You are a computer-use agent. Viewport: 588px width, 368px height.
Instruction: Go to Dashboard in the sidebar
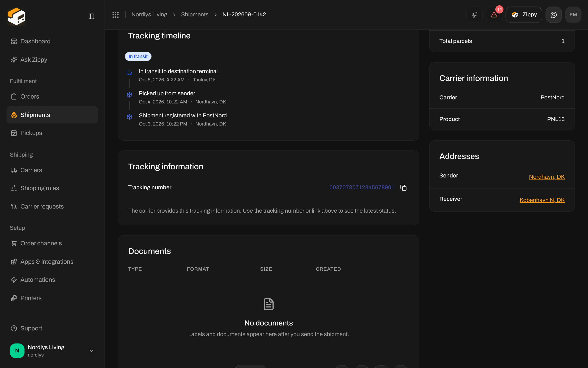point(52,41)
